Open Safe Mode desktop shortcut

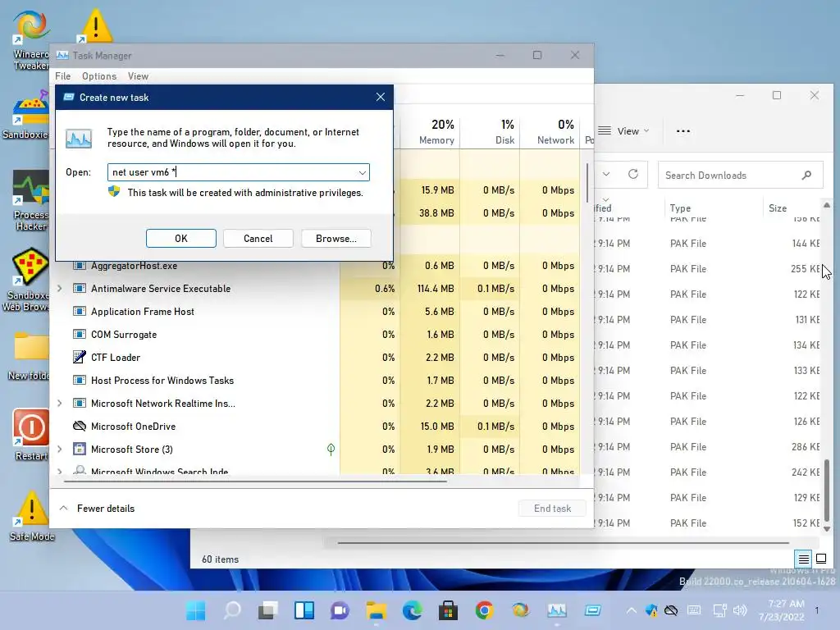point(32,517)
